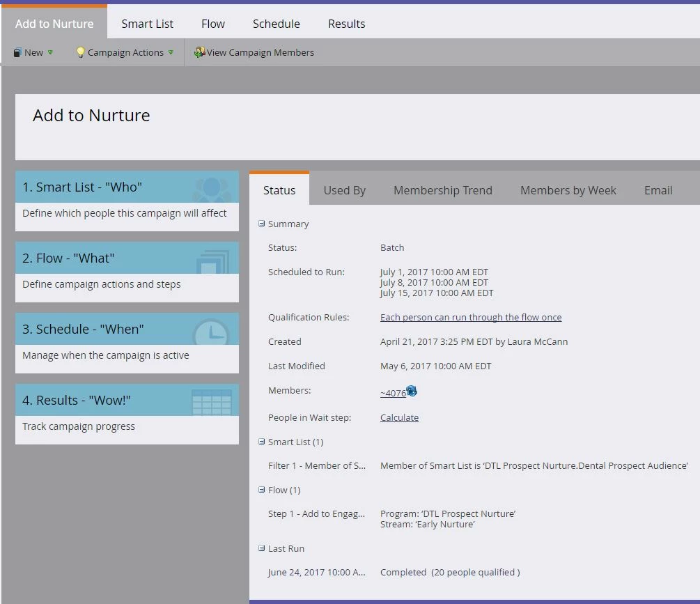Click the clock icon on Schedule tile
Viewport: 700px width, 604px height.
(x=211, y=332)
